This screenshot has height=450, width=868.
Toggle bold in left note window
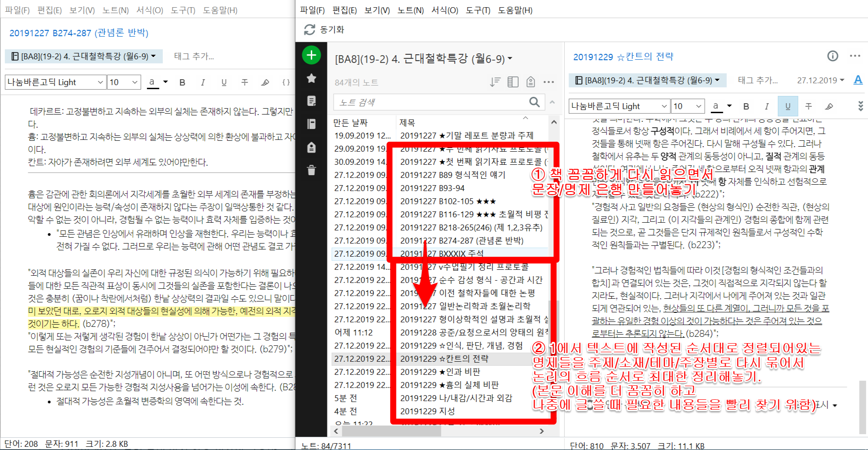182,82
